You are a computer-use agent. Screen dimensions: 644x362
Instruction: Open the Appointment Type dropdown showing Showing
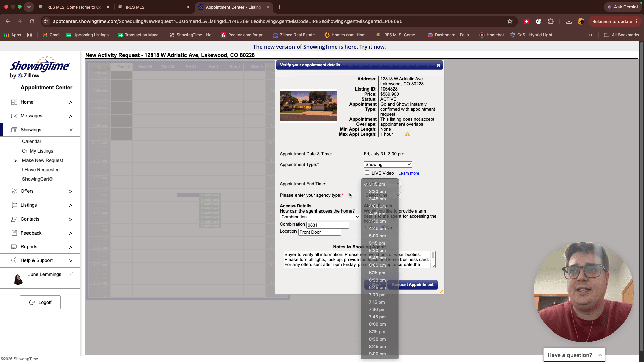[x=388, y=165]
